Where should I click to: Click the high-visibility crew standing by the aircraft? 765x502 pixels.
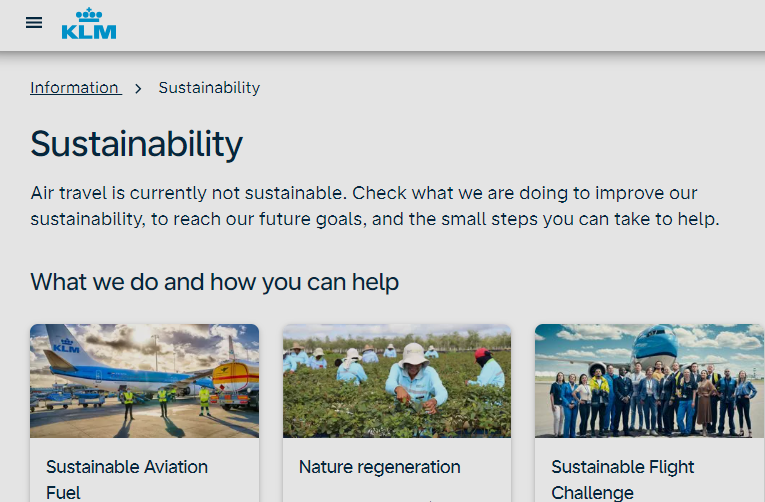[163, 401]
